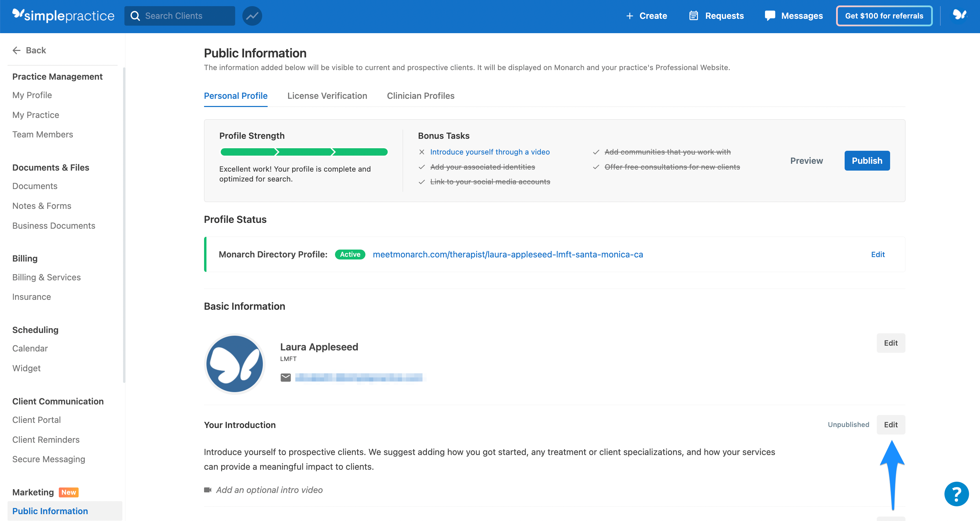Switch to the License Verification tab
The height and width of the screenshot is (521, 980).
327,96
